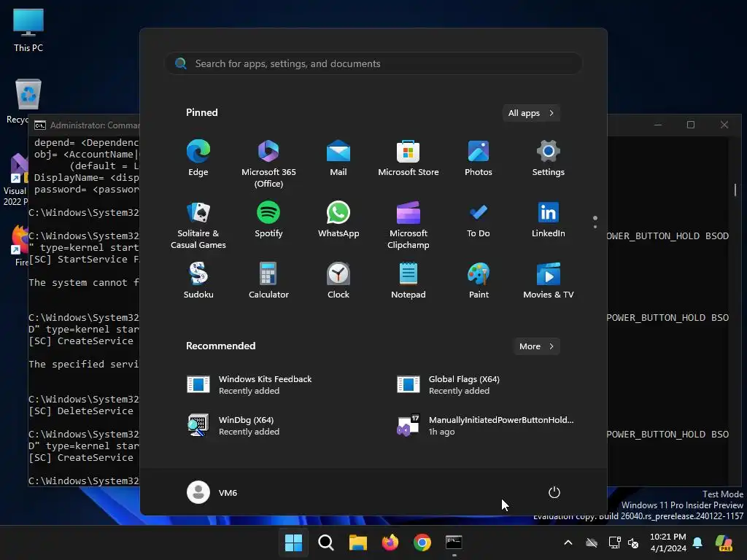Minimize the Command Prompt window
The height and width of the screenshot is (560, 747).
[x=658, y=125]
